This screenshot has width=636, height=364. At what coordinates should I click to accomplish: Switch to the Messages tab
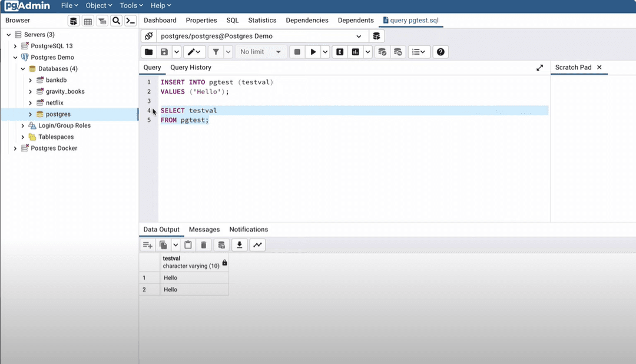[204, 230]
